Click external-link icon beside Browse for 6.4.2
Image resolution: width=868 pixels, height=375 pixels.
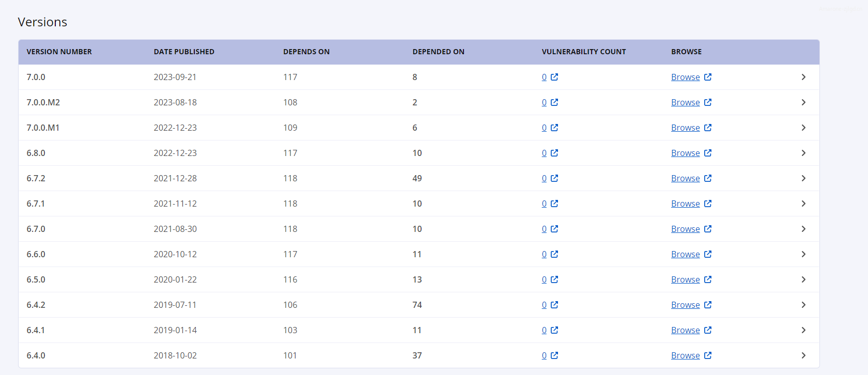point(708,305)
